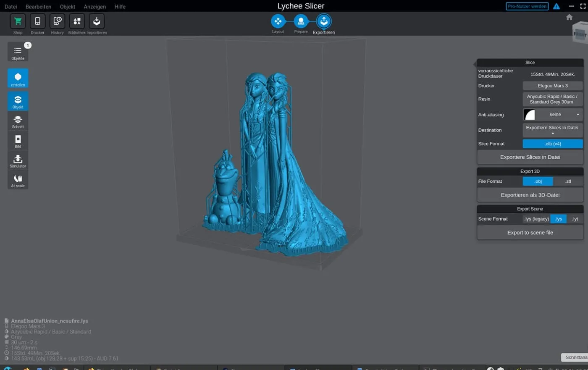588x370 pixels.
Task: Click the print time 15Std. 49Min. 20Sek. value
Action: tap(552, 74)
